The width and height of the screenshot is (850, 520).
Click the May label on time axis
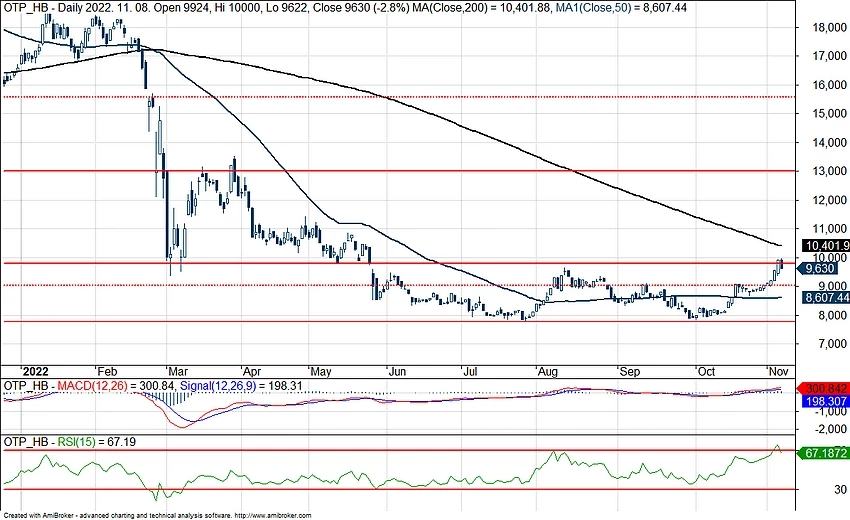[x=320, y=371]
